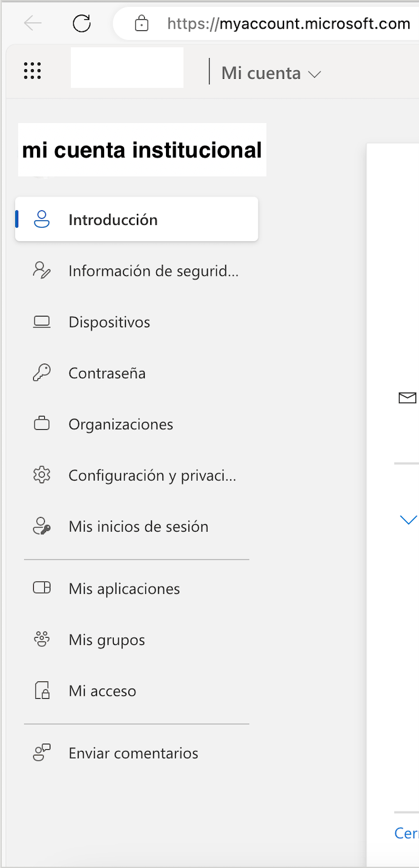The width and height of the screenshot is (419, 868).
Task: Select the Organizaciones briefcase icon
Action: 41,424
